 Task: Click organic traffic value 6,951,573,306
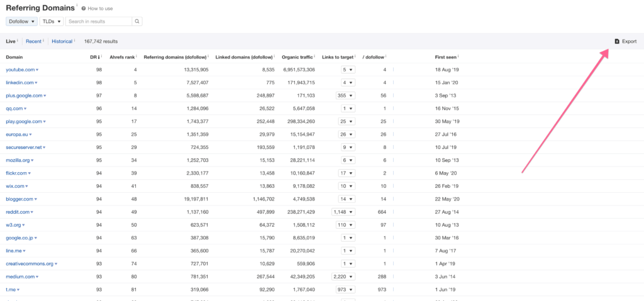[x=299, y=70]
